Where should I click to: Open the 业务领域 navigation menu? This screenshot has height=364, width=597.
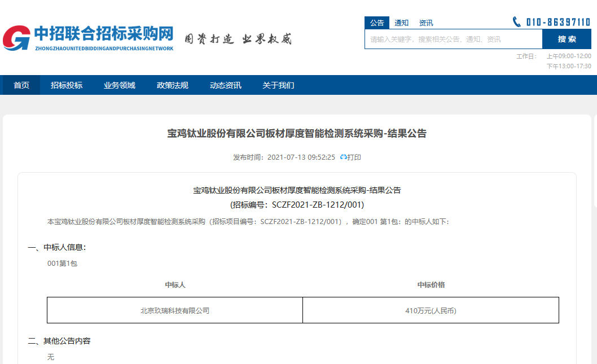[120, 85]
